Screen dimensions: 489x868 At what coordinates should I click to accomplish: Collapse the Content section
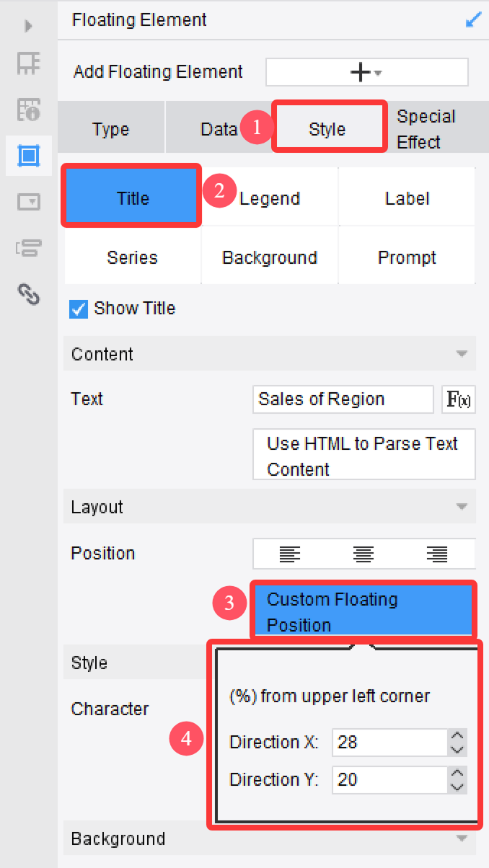tap(462, 354)
